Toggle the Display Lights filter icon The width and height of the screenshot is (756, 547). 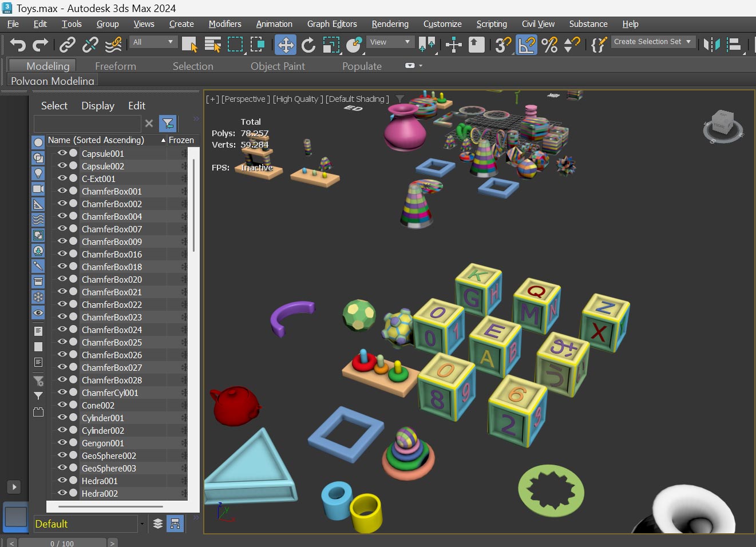tap(38, 173)
